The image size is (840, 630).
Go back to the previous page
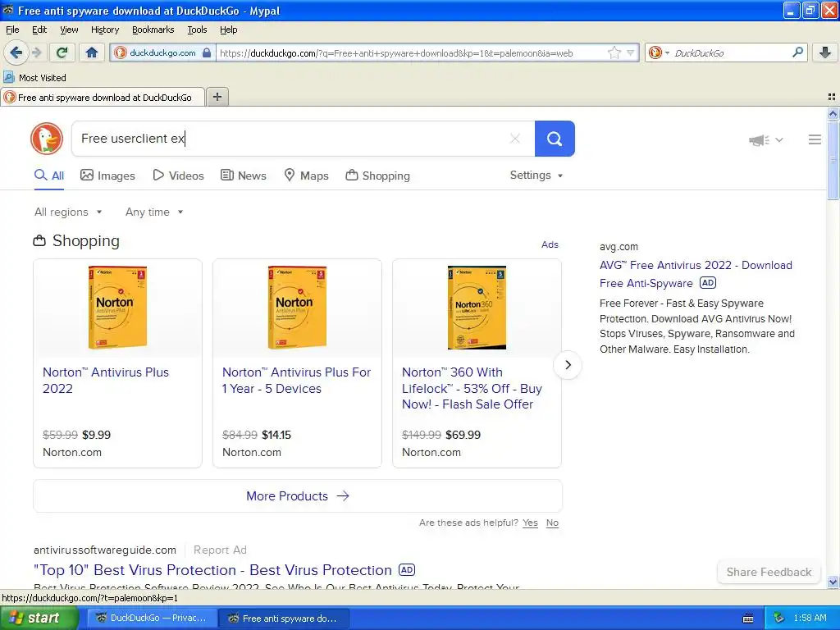[16, 52]
